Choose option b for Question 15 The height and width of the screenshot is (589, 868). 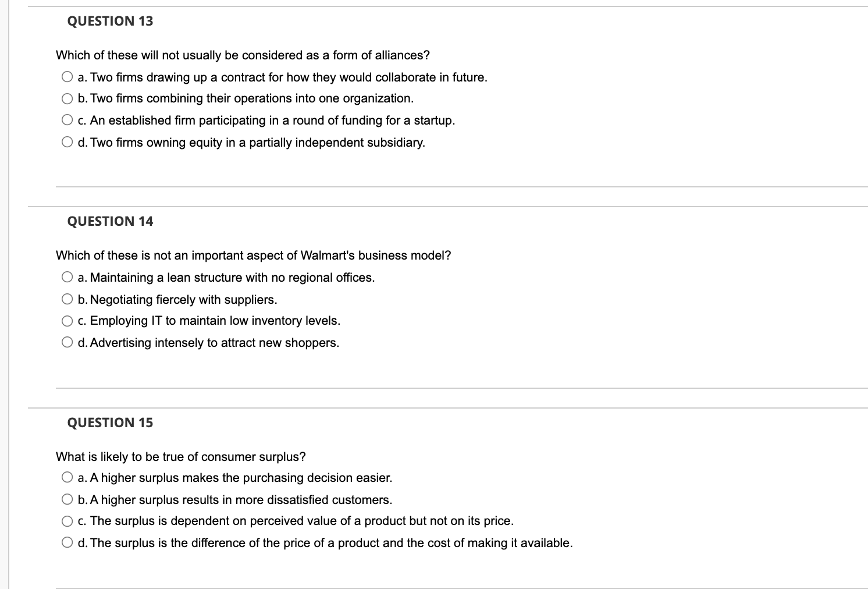67,499
